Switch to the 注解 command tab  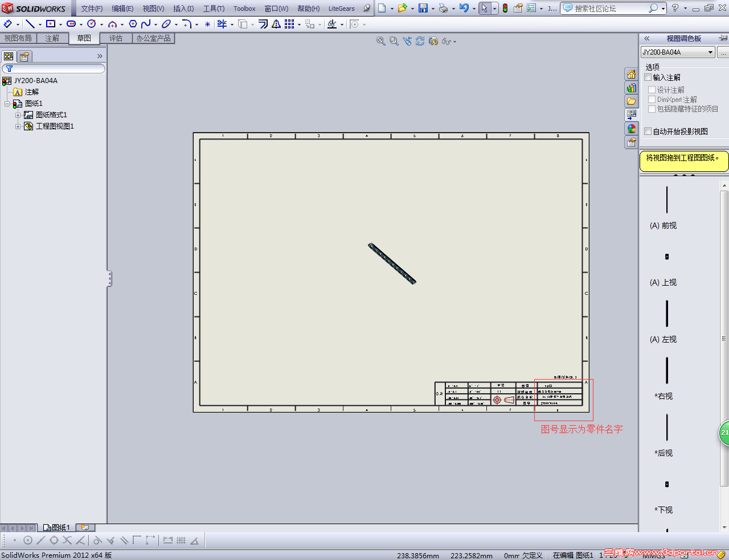(52, 38)
